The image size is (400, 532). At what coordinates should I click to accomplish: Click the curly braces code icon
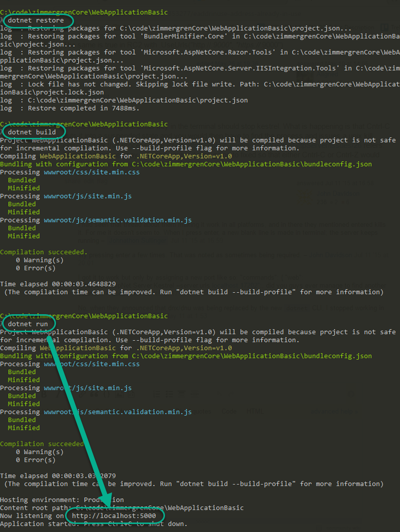pos(106,395)
